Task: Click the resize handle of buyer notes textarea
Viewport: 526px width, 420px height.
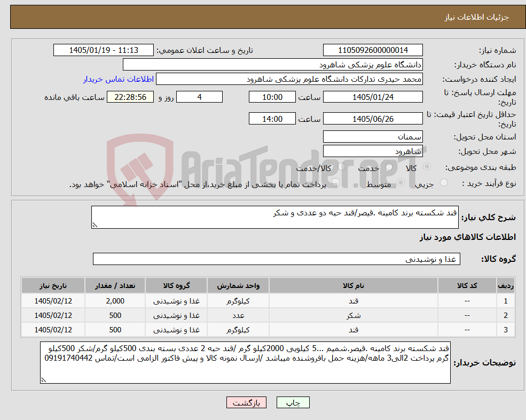Action: 43,380
